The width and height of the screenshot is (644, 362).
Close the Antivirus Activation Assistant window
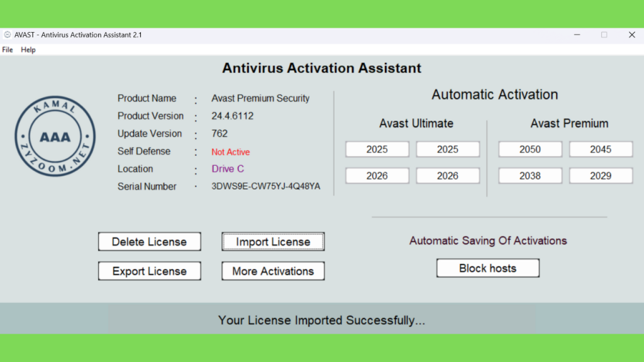631,35
